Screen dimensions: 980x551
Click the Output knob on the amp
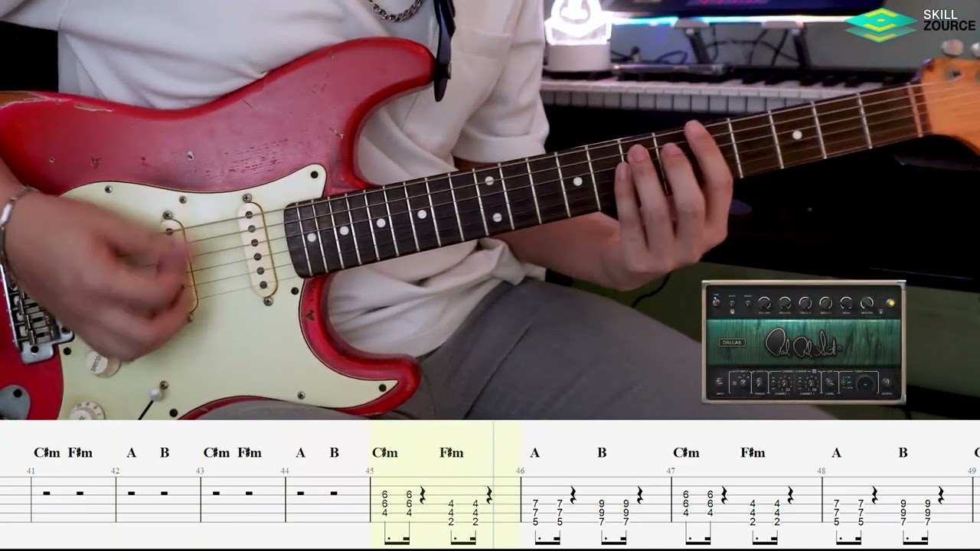pyautogui.click(x=887, y=383)
